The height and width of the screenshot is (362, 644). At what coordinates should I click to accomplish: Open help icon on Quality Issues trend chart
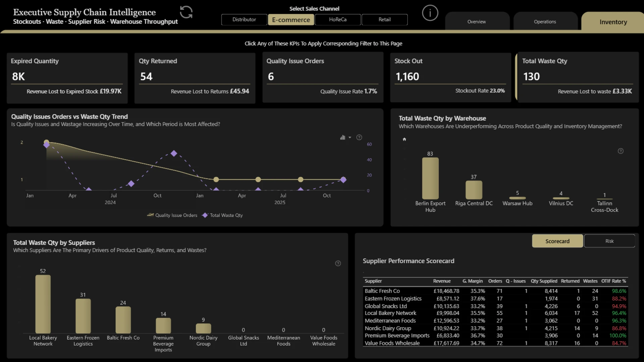[x=359, y=137]
